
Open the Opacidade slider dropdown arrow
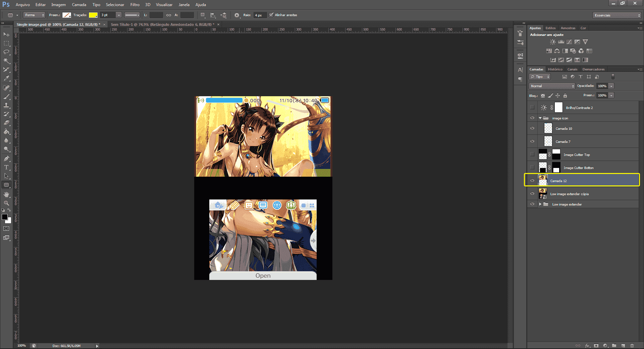(x=611, y=86)
